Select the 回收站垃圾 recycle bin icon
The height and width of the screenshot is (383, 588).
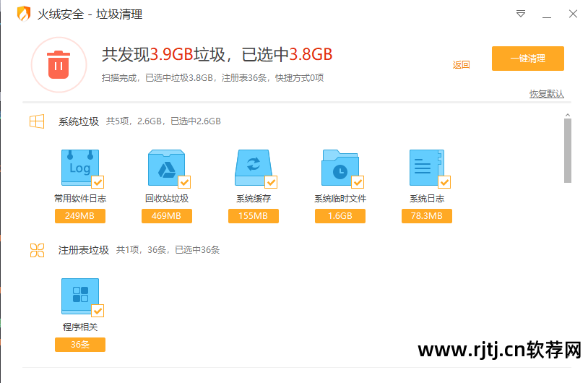[166, 168]
